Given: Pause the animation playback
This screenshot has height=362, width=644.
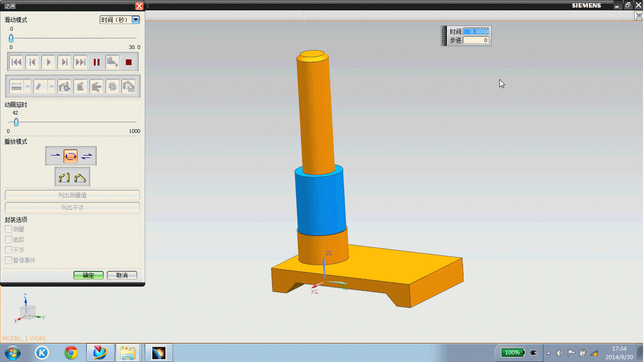Looking at the screenshot, I should click(97, 62).
